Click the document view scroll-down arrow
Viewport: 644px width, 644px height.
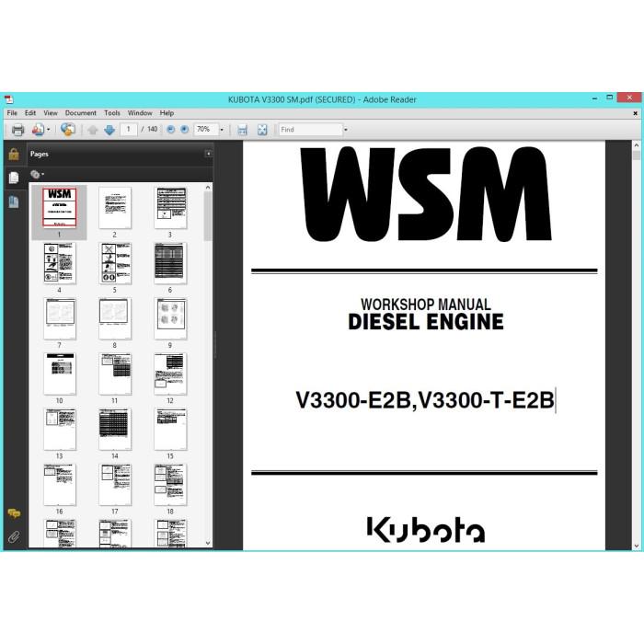637,546
